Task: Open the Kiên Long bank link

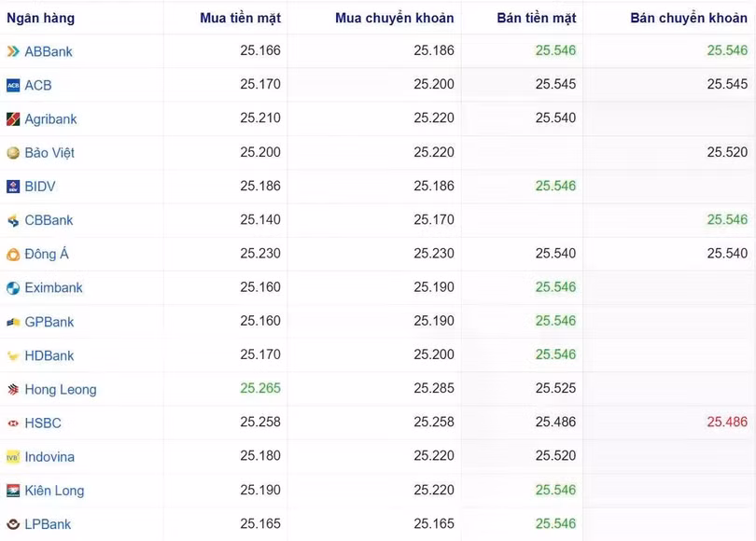Action: tap(54, 491)
